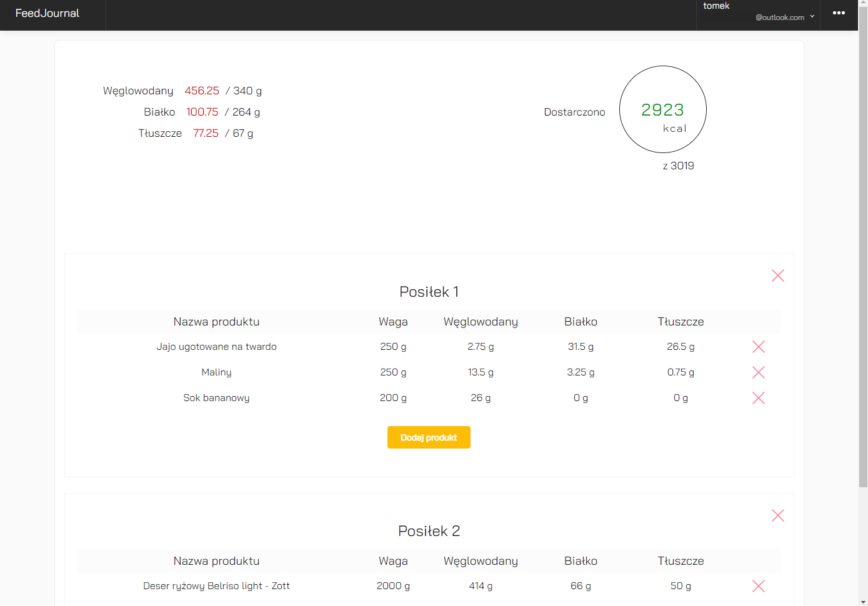Click the FeedJournal logo
This screenshot has width=868, height=606.
point(47,12)
